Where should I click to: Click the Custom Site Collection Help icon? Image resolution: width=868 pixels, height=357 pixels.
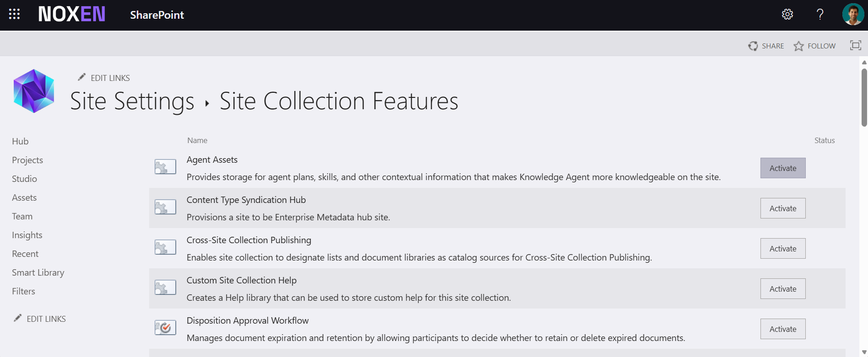click(x=165, y=288)
